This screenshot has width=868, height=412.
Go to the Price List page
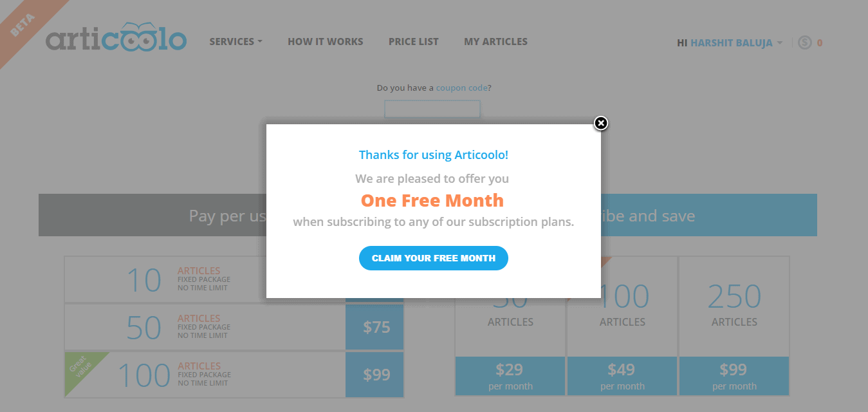pyautogui.click(x=413, y=41)
